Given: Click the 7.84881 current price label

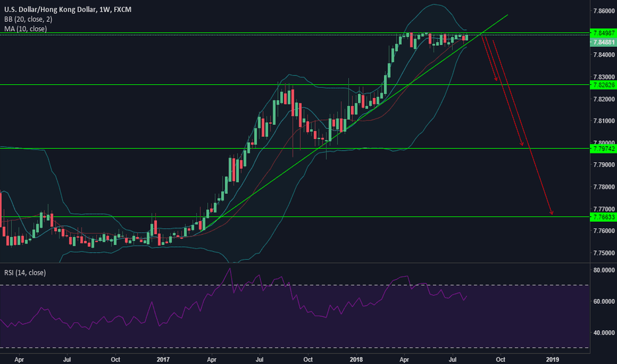Looking at the screenshot, I should tap(603, 42).
